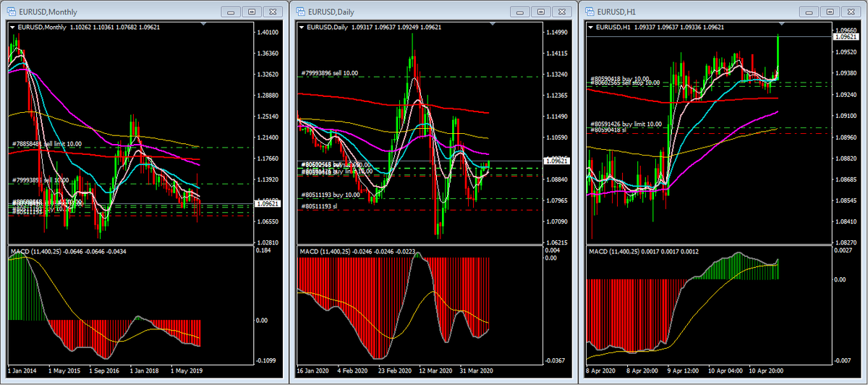Click the EURUSD,Daily window chart icon

[x=300, y=11]
